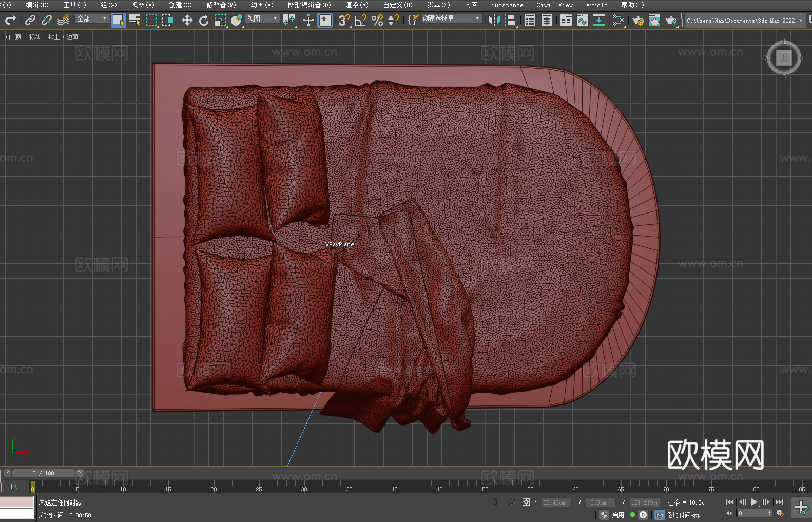Viewport: 812px width, 522px height.
Task: Select the Move tool in toolbar
Action: [x=187, y=21]
